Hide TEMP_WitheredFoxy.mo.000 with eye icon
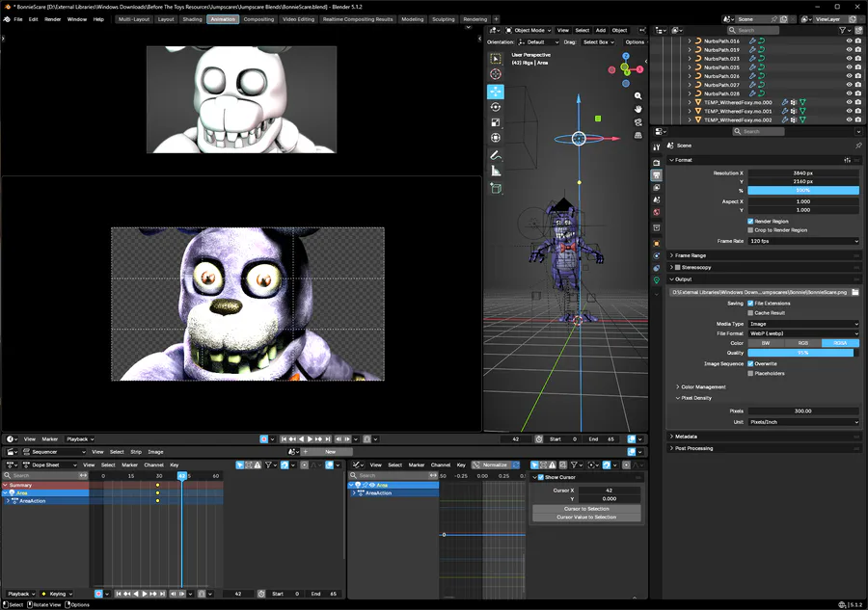 click(849, 102)
